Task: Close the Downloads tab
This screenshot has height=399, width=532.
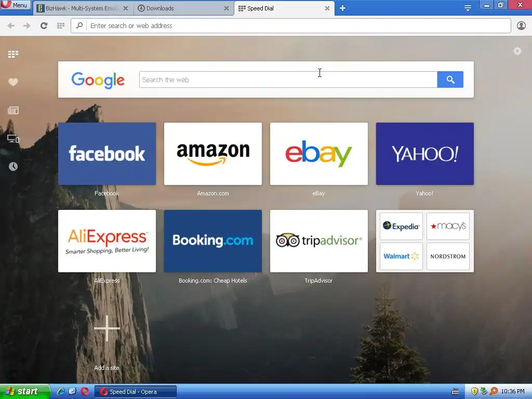Action: (x=227, y=8)
